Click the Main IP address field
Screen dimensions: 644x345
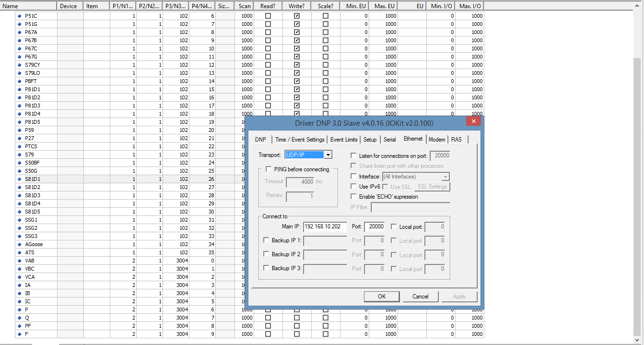325,226
